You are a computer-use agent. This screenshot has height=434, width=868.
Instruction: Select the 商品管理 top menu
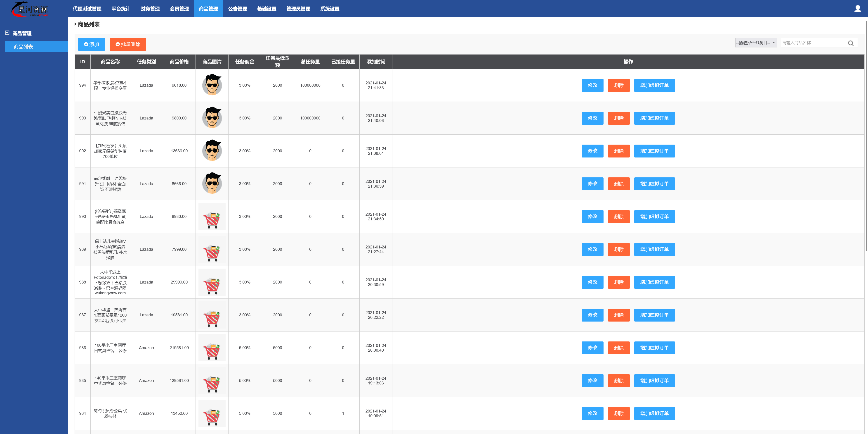click(x=208, y=8)
